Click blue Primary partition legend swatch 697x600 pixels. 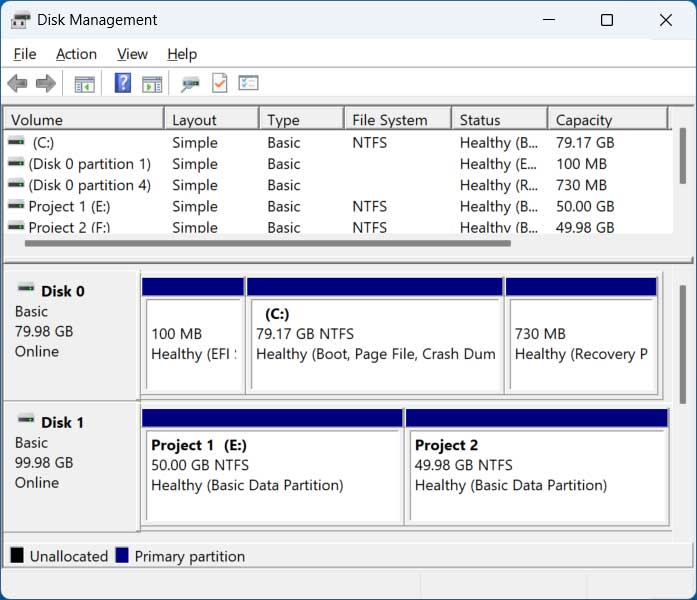pos(122,555)
